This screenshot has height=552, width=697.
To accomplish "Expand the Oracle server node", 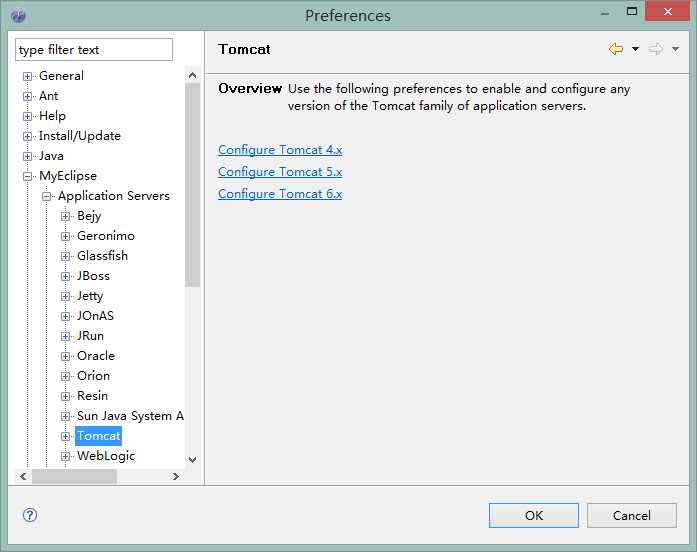I will click(65, 356).
